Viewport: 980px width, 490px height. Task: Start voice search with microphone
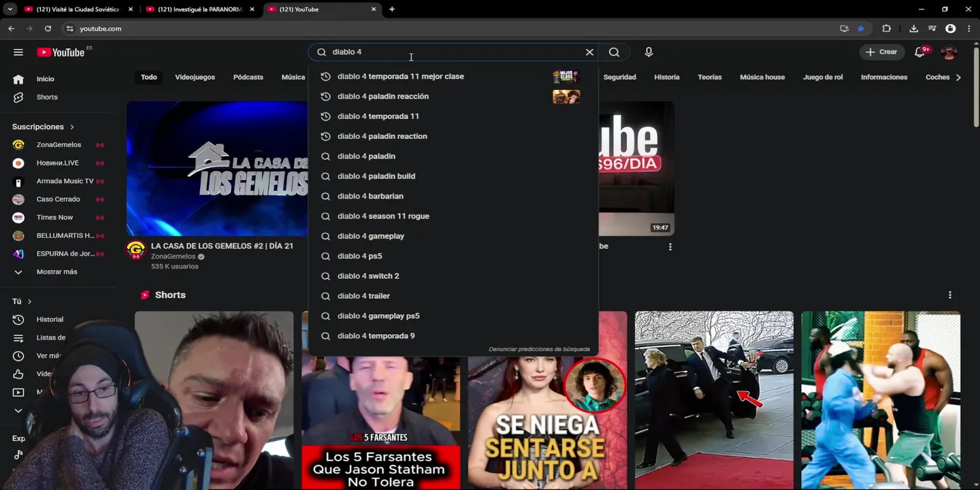[x=649, y=52]
